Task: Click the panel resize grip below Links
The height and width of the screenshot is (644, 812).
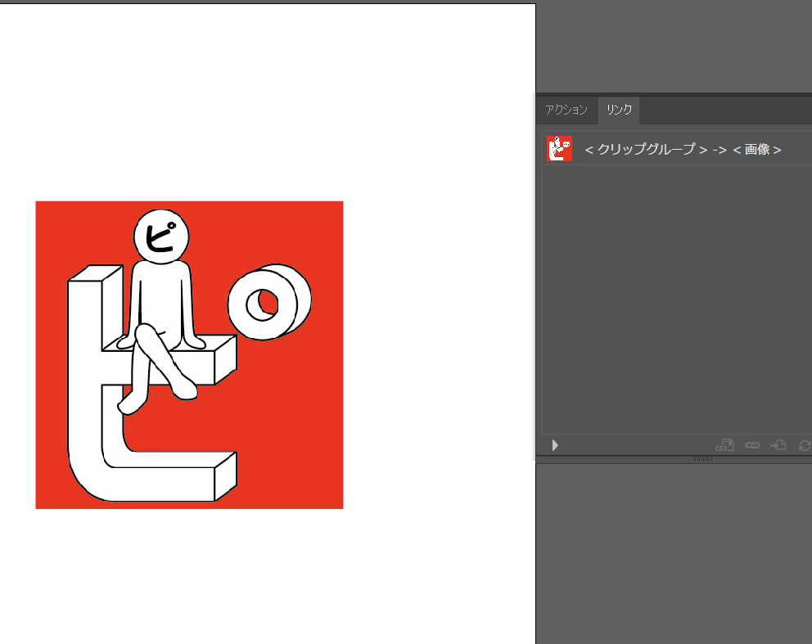Action: click(x=703, y=459)
